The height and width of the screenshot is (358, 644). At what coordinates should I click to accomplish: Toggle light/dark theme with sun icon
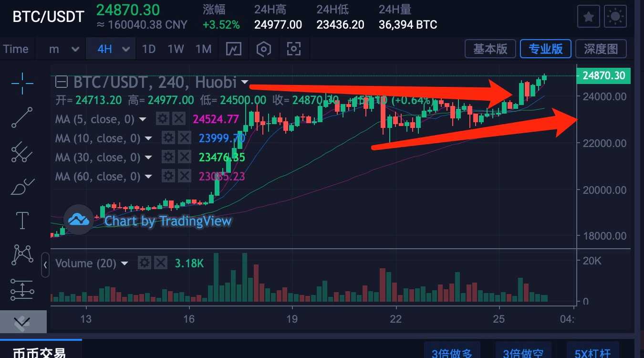click(x=615, y=17)
